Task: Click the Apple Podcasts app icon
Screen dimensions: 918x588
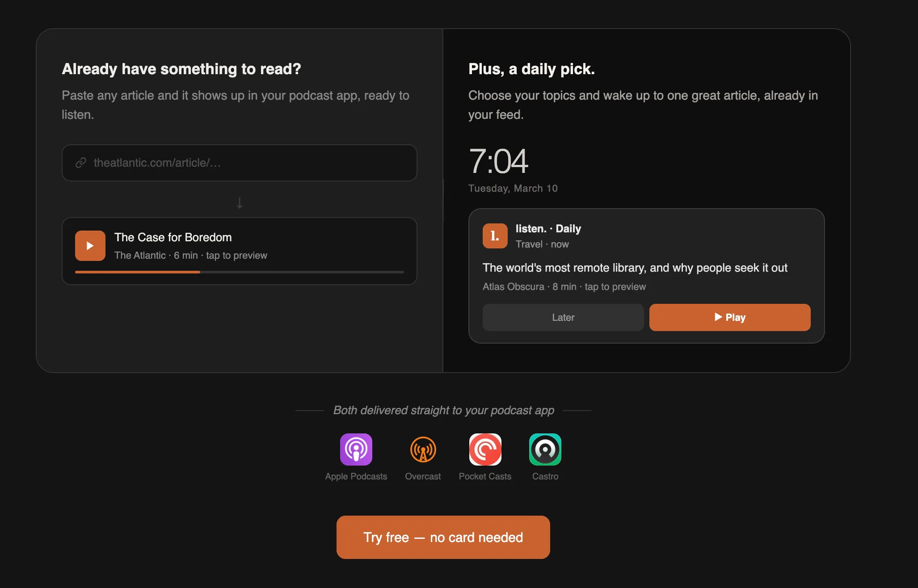Action: tap(356, 449)
